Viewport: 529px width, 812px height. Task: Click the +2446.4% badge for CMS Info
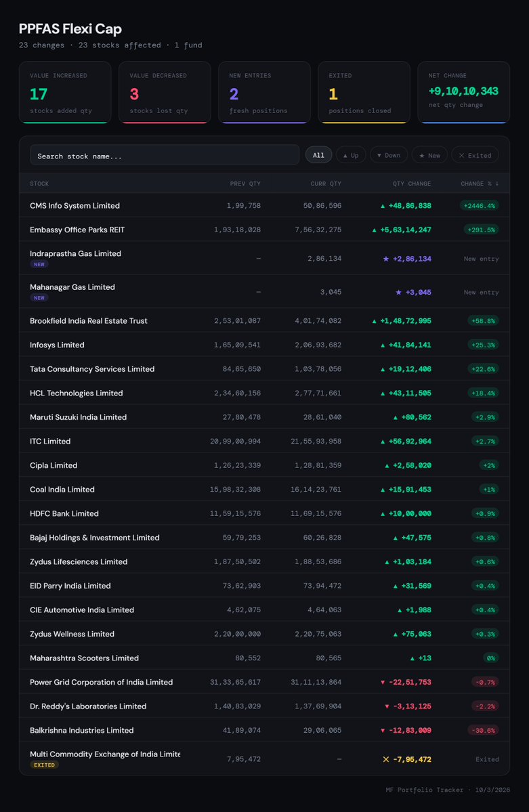480,206
